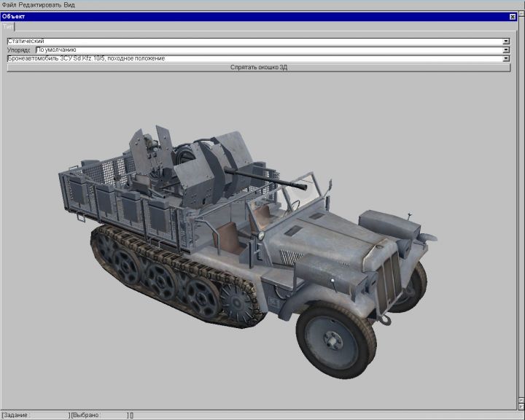Click the vehicle's front wheel in preview
525x420 pixels.
333,341
